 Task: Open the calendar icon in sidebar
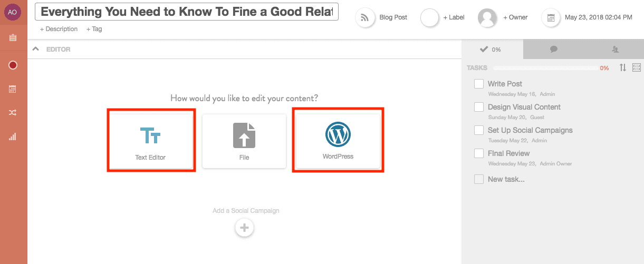coord(13,89)
